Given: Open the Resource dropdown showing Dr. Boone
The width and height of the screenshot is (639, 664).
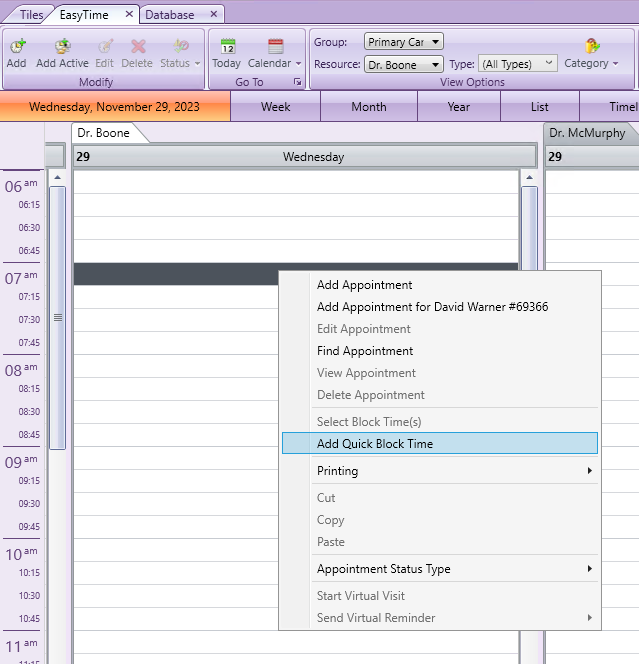Looking at the screenshot, I should coord(403,64).
